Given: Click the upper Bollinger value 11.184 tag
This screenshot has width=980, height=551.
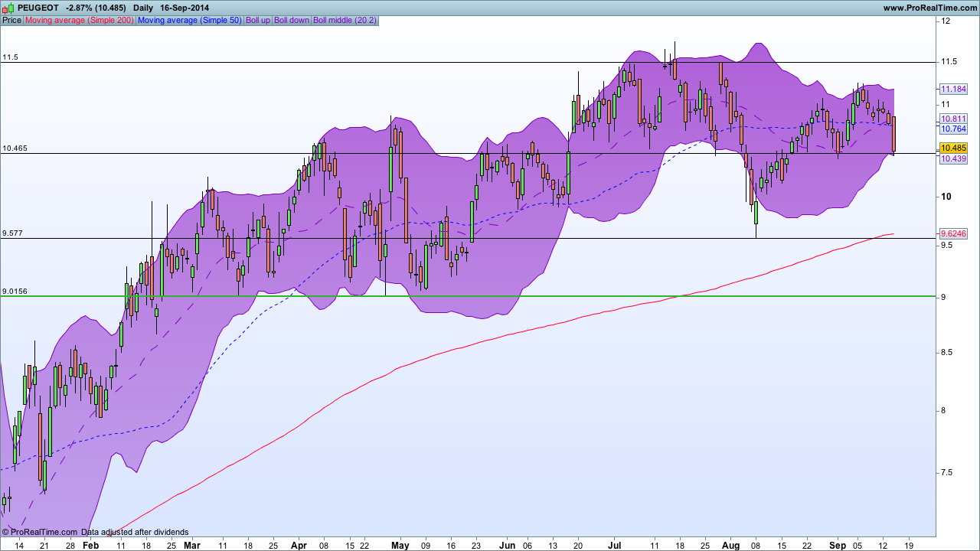Looking at the screenshot, I should pyautogui.click(x=953, y=89).
